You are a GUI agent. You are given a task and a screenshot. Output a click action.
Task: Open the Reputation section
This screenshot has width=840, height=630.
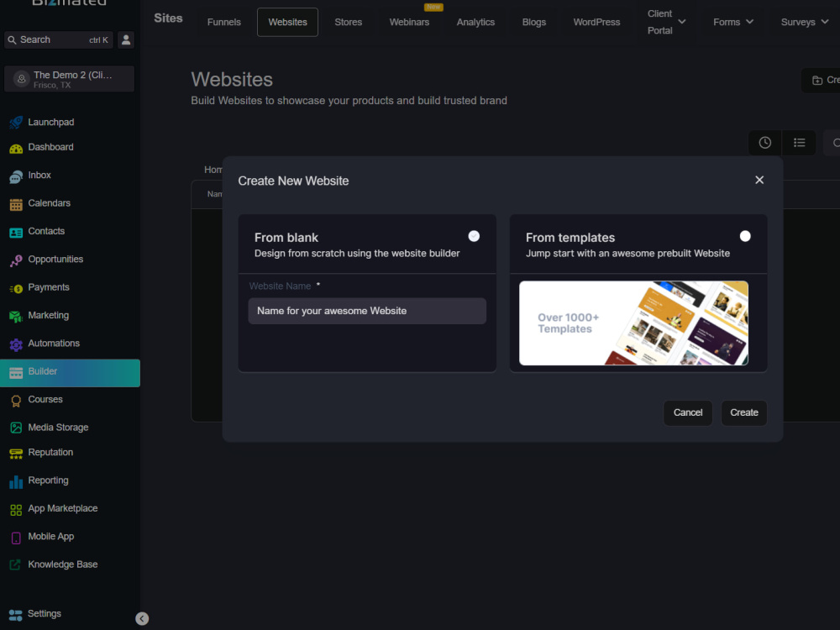click(x=52, y=452)
